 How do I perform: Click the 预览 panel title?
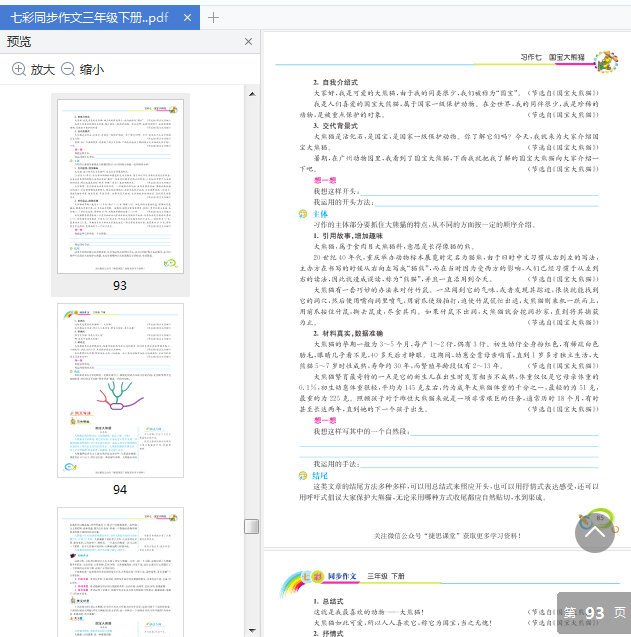(19, 41)
